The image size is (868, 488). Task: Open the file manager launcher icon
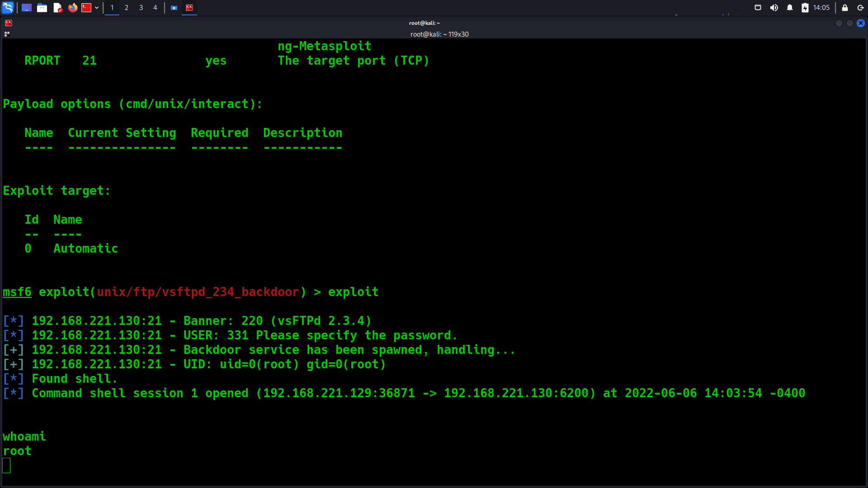(42, 8)
